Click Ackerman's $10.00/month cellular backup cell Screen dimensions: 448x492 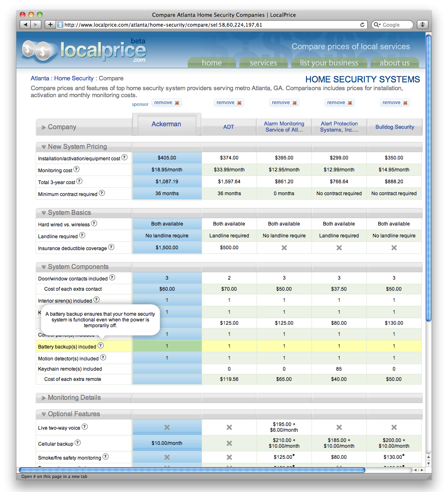167,443
